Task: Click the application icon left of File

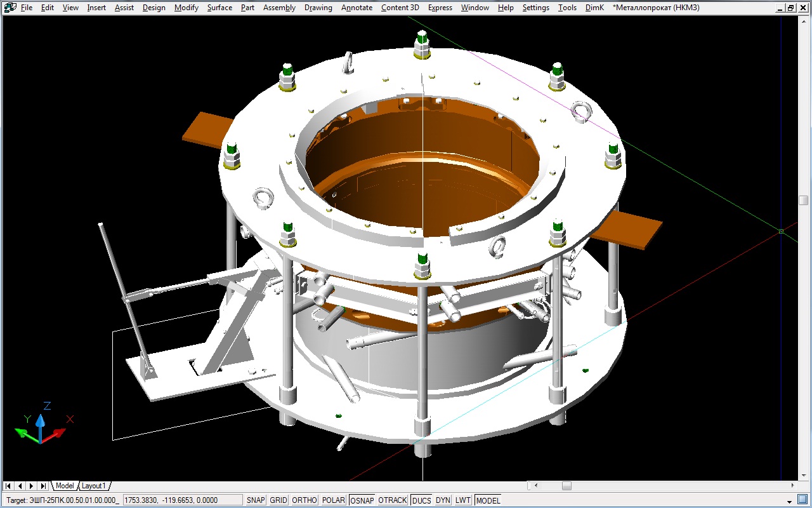Action: click(10, 8)
